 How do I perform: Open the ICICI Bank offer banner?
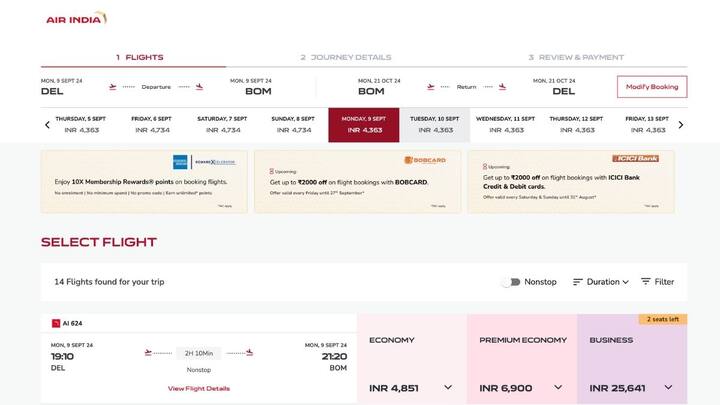pos(570,181)
